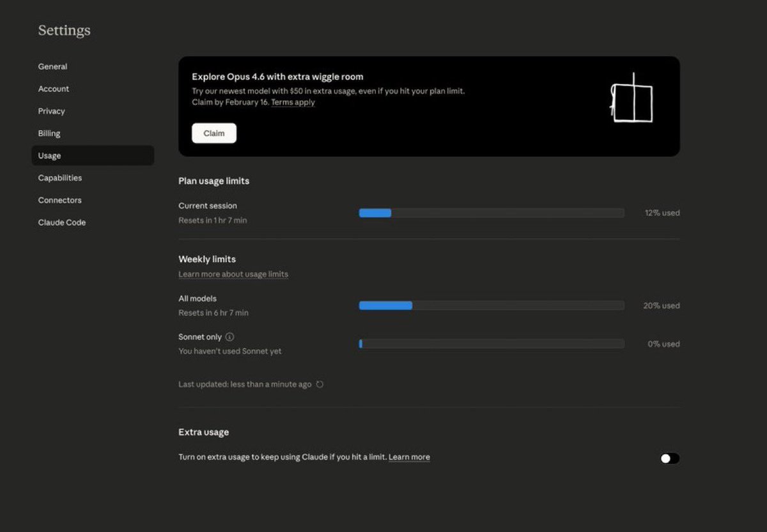
Task: Click the 'Weekly limits' heading
Action: (207, 259)
